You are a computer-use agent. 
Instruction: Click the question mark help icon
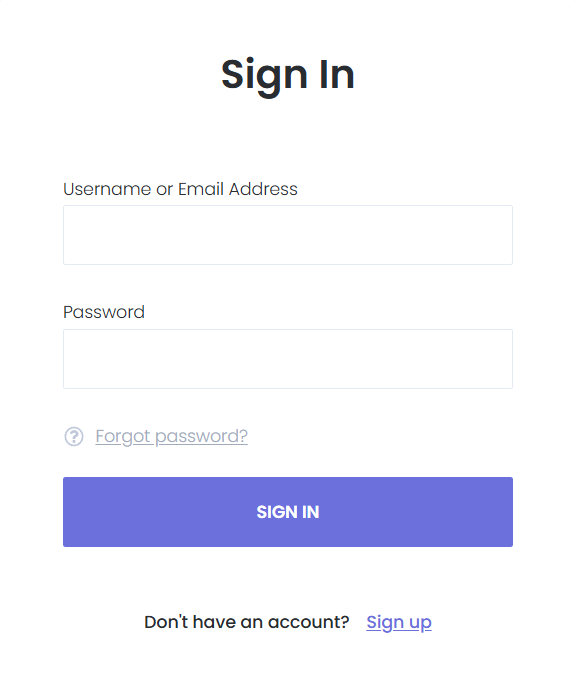click(x=74, y=437)
